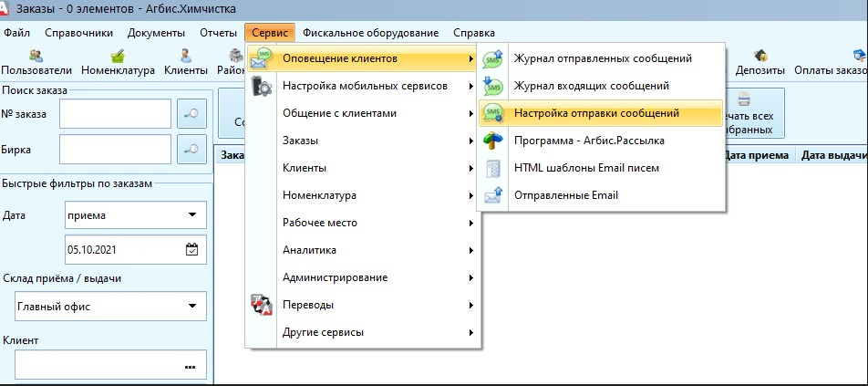Screen dimensions: 868x386
Task: Expand the Рабочее место submenu
Action: 363,223
